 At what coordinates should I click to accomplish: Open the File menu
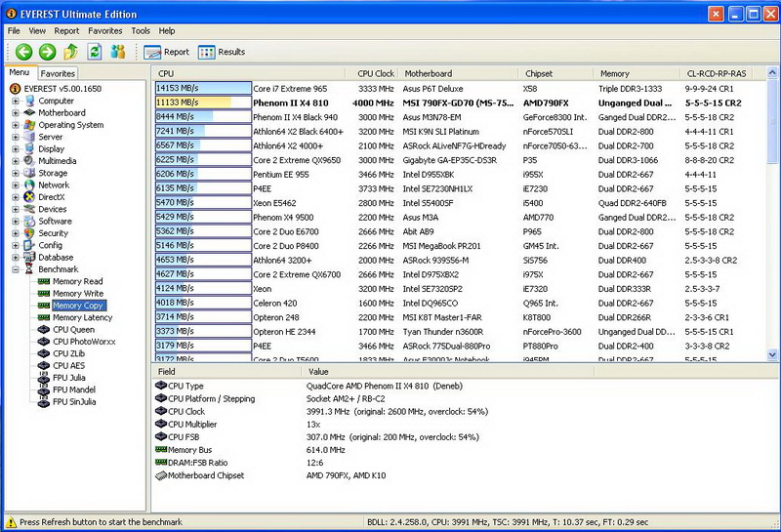click(14, 31)
